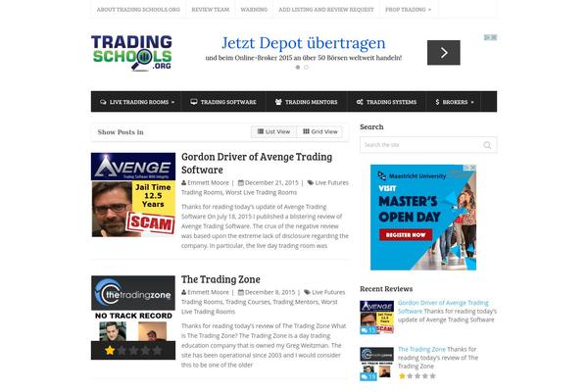
Task: Open Trading Courses category tag
Action: click(x=248, y=302)
